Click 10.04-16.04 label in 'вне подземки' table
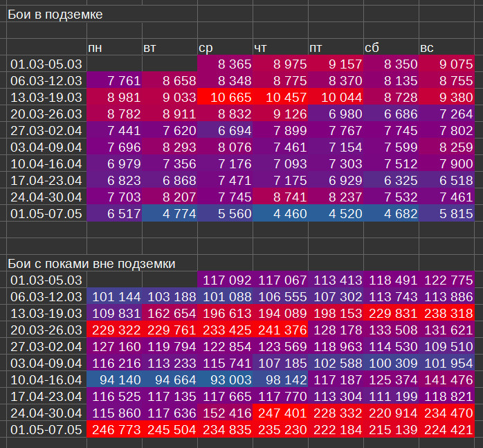 pyautogui.click(x=47, y=380)
